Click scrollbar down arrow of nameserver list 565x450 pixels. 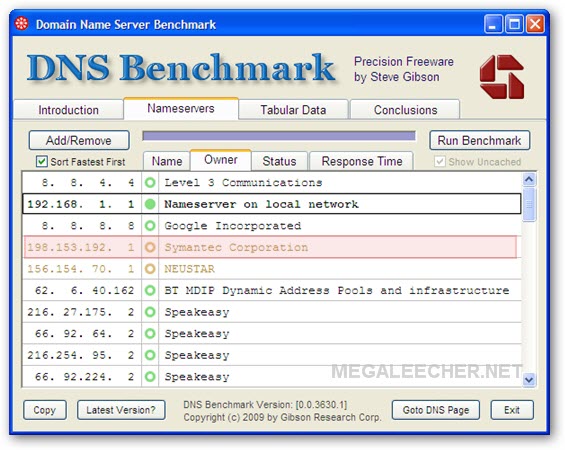click(x=529, y=380)
